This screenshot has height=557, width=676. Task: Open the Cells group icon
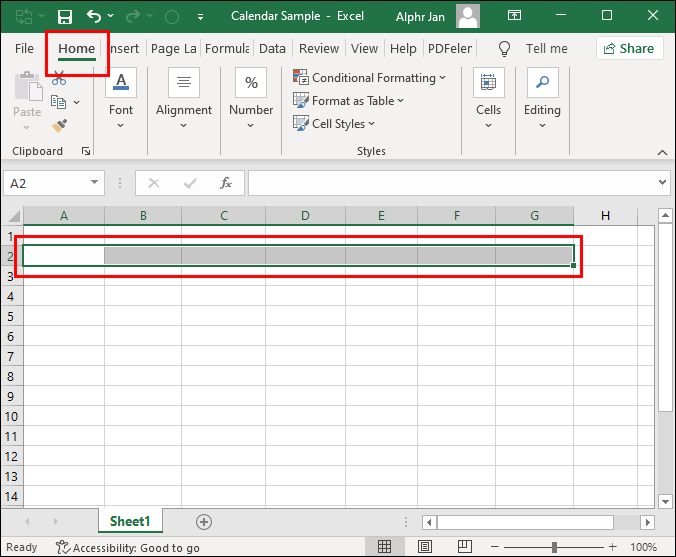tap(488, 82)
